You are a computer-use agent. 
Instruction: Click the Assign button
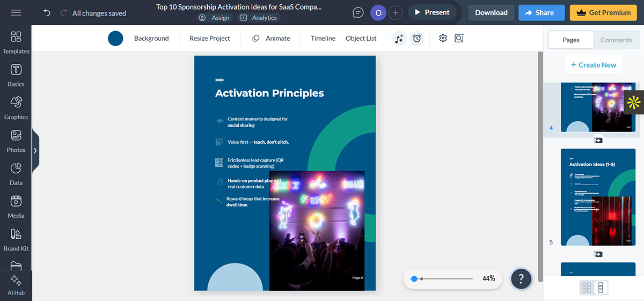click(214, 18)
